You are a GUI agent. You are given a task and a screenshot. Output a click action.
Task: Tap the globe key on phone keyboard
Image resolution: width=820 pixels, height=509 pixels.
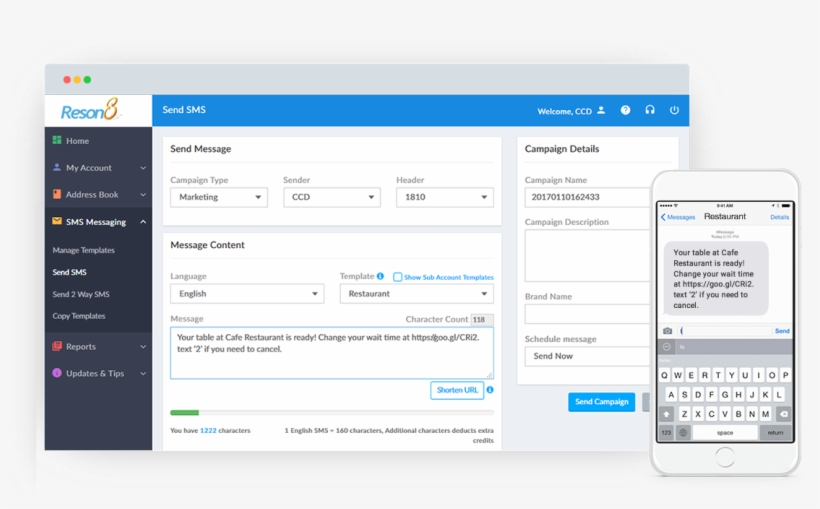(x=683, y=433)
